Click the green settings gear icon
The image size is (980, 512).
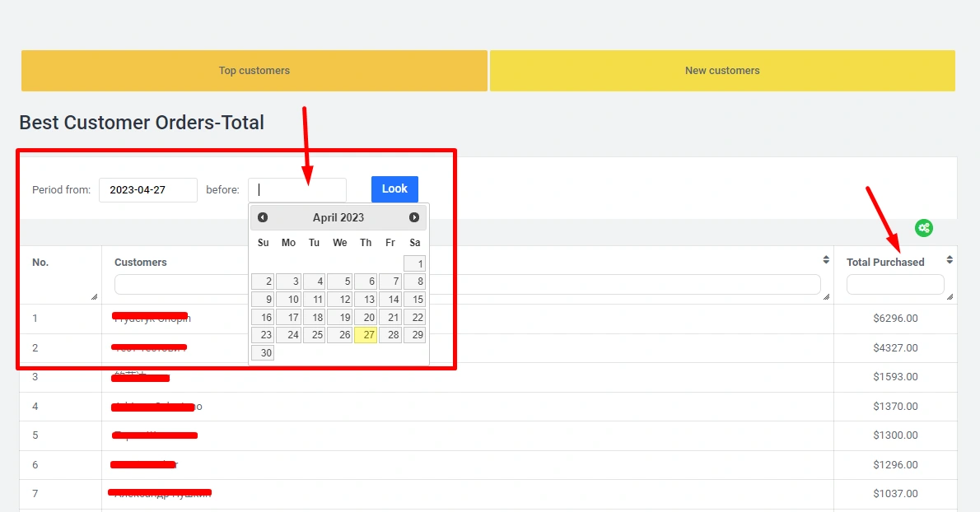tap(924, 228)
